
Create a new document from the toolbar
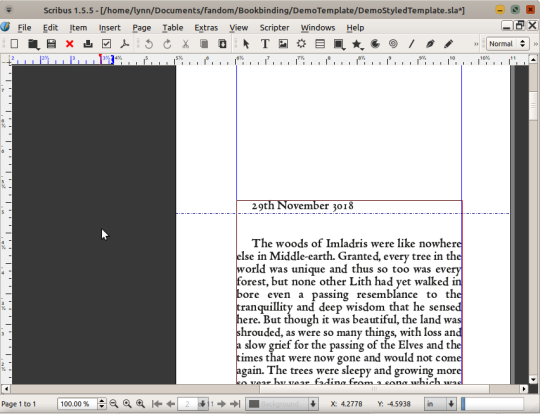tap(14, 44)
